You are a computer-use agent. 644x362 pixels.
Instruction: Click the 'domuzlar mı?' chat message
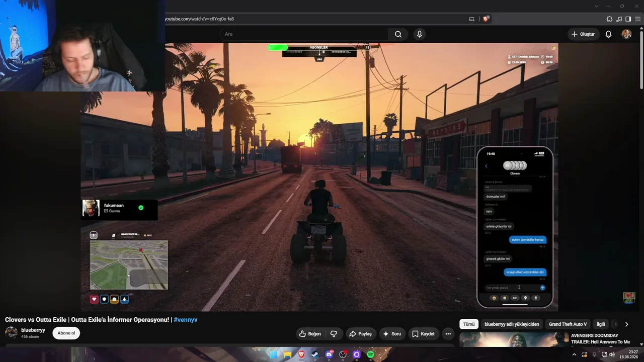tap(496, 197)
